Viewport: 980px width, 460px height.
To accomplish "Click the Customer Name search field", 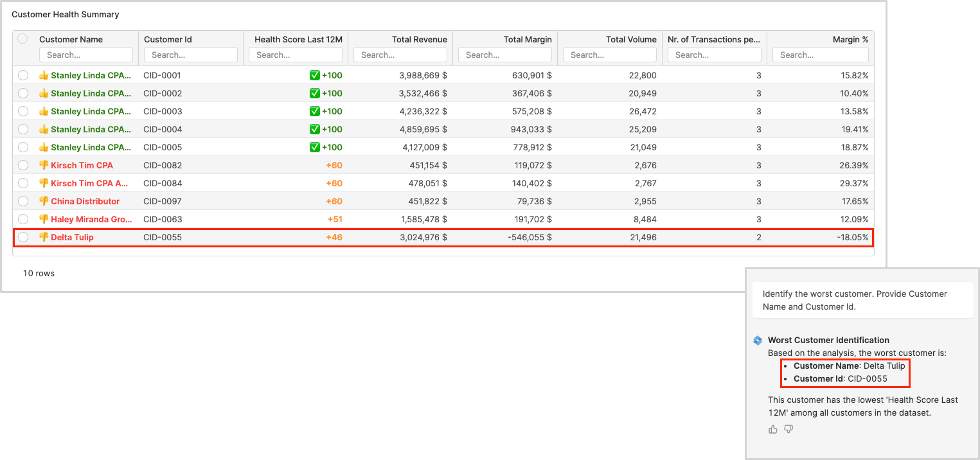I will coord(86,55).
